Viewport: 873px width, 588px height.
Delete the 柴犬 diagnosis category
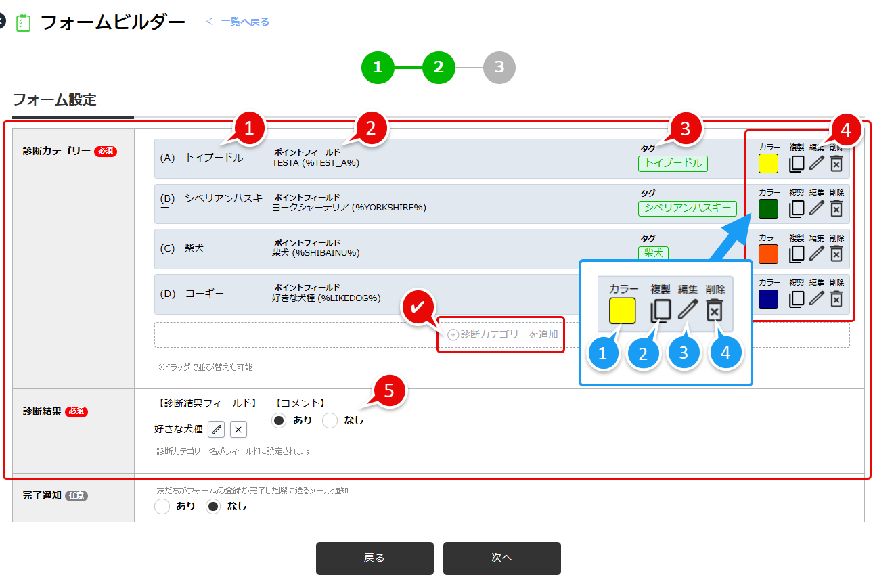pos(835,253)
